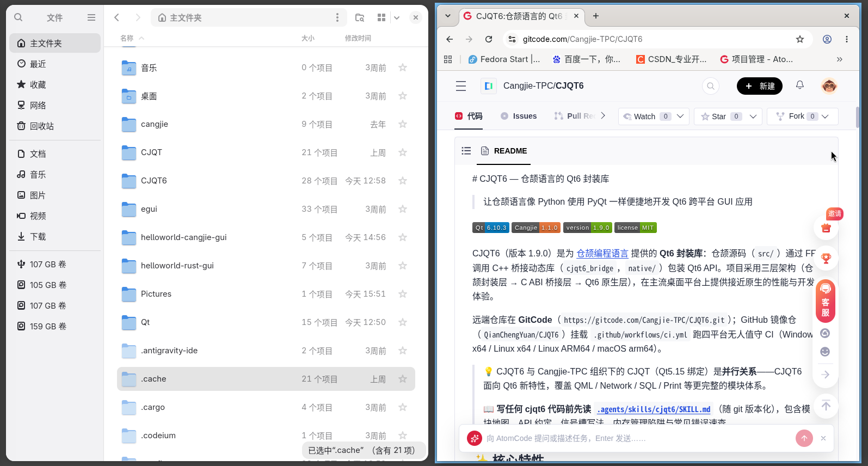Go forward in Files navigation

pyautogui.click(x=138, y=17)
